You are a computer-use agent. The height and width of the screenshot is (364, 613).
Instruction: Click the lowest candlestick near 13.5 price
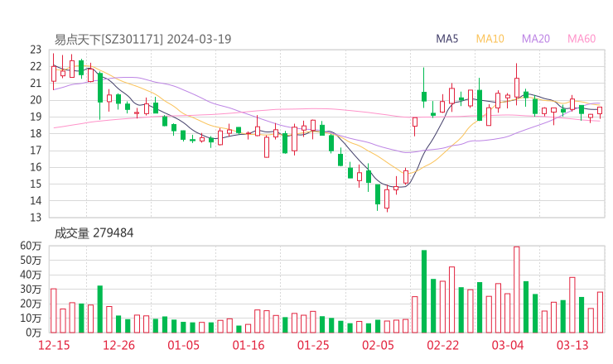coord(387,199)
